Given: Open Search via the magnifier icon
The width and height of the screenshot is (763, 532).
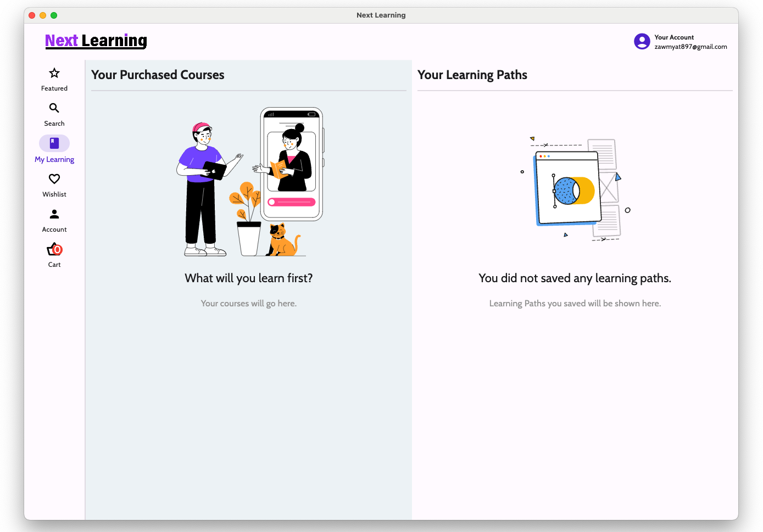Looking at the screenshot, I should pos(54,108).
